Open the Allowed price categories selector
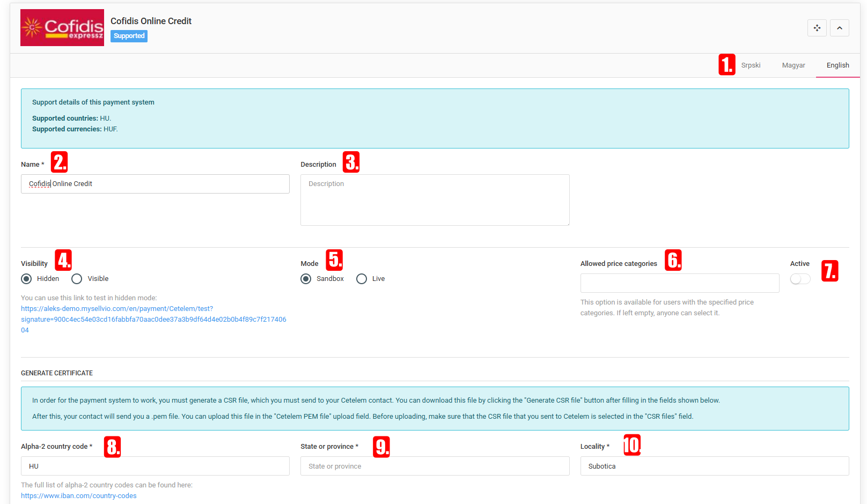Image resolution: width=867 pixels, height=504 pixels. (x=679, y=283)
